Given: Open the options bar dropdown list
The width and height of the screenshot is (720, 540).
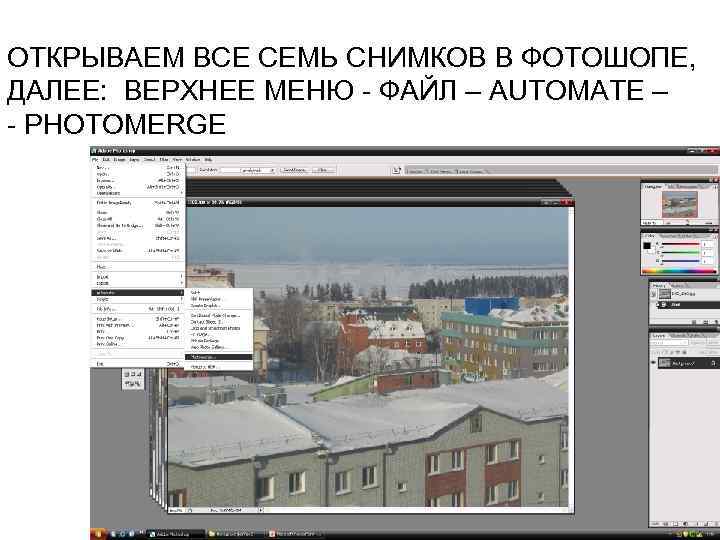Looking at the screenshot, I should coord(259,170).
